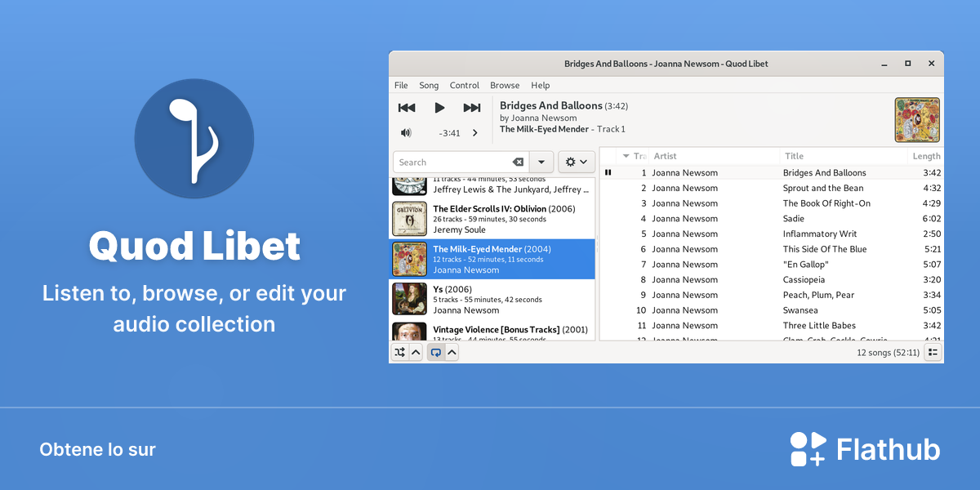Open the volume control speaker icon
980x490 pixels.
click(x=406, y=132)
